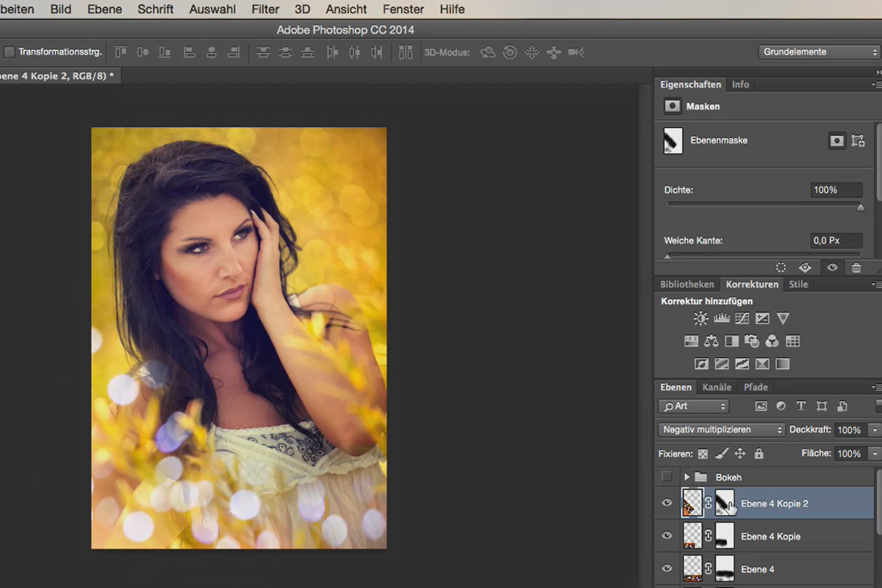Viewport: 882px width, 588px height.
Task: Hide the Ebene 4 Kopie layer
Action: (x=667, y=536)
